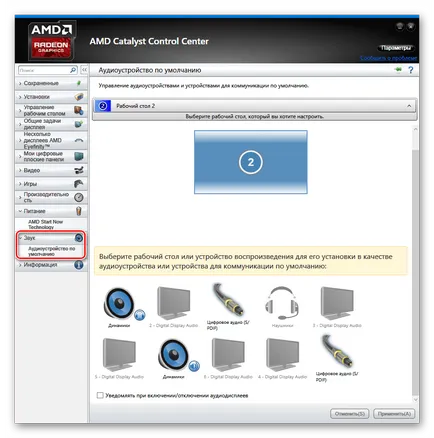This screenshot has width=434, height=438.
Task: Collapse the Питание sidebar section
Action: (51, 211)
